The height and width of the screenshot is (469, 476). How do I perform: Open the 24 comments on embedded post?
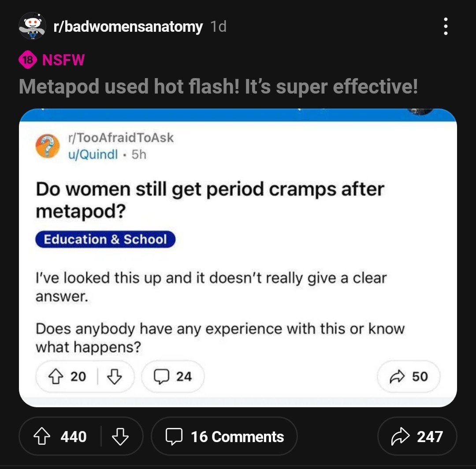(x=173, y=376)
